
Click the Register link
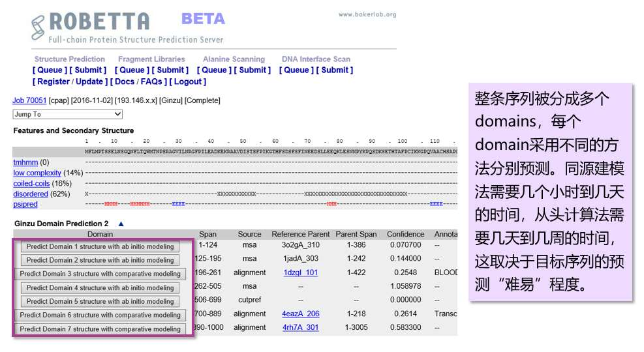[54, 81]
